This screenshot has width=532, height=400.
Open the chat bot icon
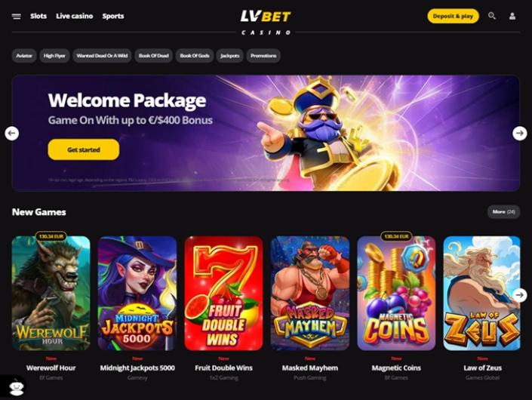(x=16, y=387)
